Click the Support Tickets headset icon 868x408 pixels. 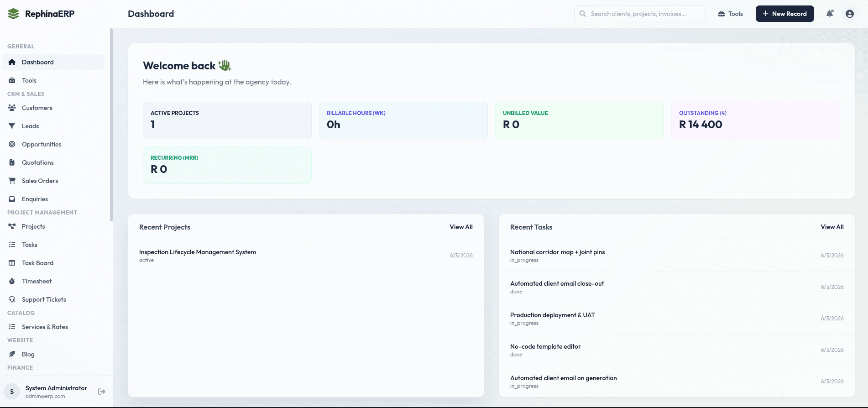pyautogui.click(x=12, y=299)
